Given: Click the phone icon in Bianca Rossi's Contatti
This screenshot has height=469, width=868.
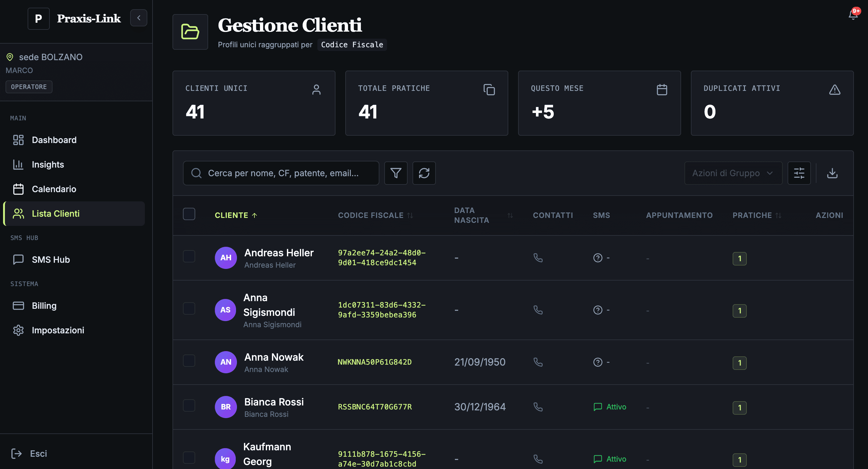Looking at the screenshot, I should [x=538, y=407].
